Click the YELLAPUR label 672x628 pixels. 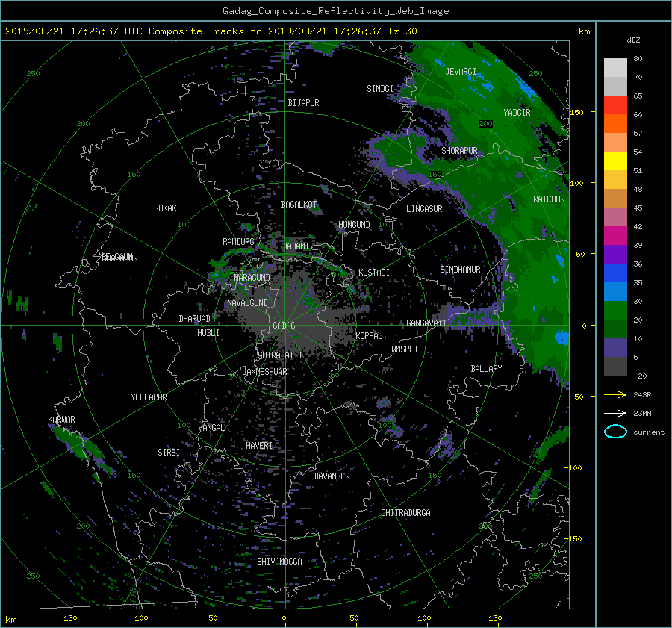pos(149,397)
